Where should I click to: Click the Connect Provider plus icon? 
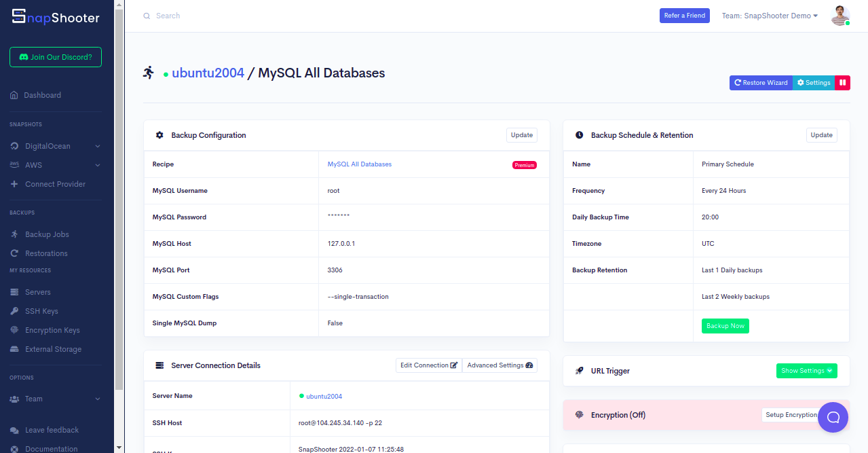pos(14,184)
